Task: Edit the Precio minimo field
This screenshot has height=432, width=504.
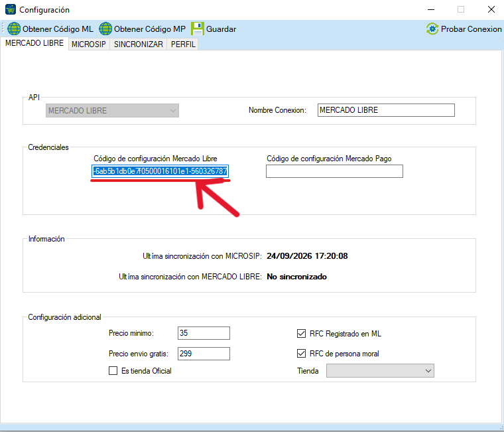Action: [204, 333]
